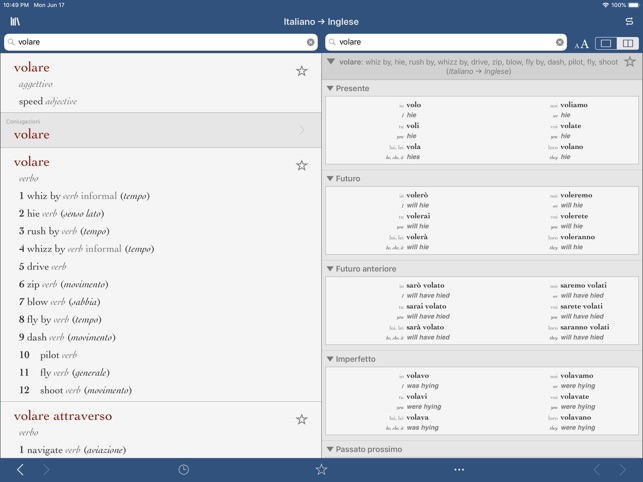Favorite the volare adjective entry
Screen dimensions: 643x482
tap(301, 71)
